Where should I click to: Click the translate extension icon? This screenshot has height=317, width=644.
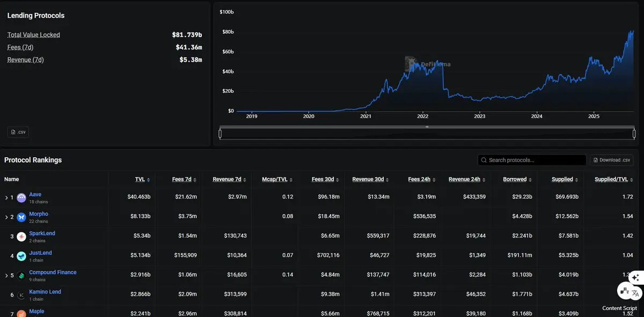pos(635,293)
